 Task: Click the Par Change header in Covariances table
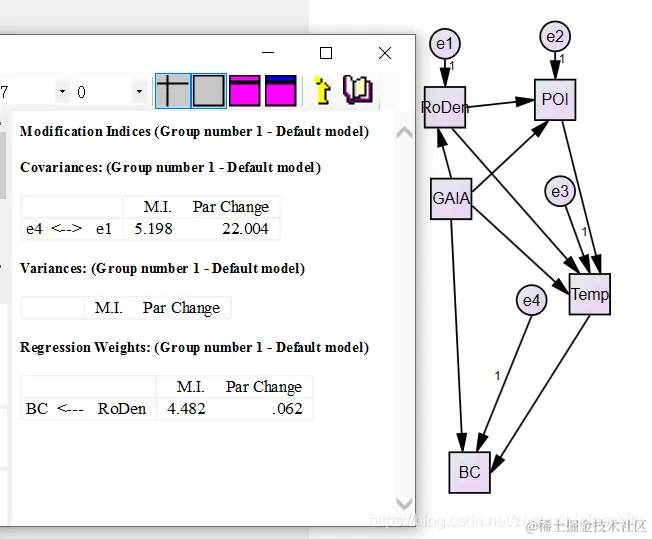(231, 207)
